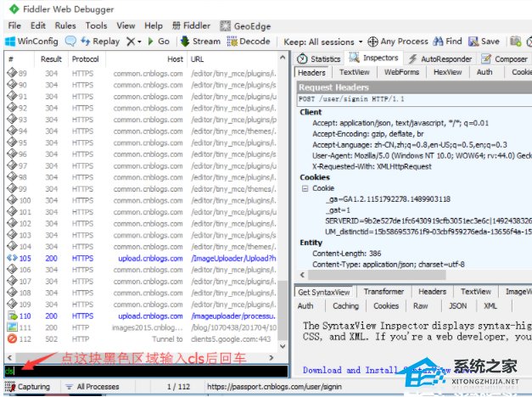Click the Save toolbar button

pyautogui.click(x=484, y=42)
